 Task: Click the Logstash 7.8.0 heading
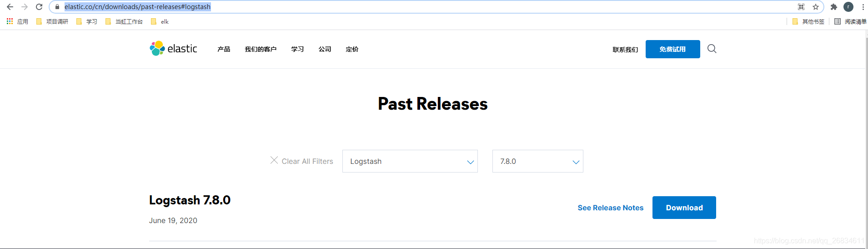tap(190, 200)
